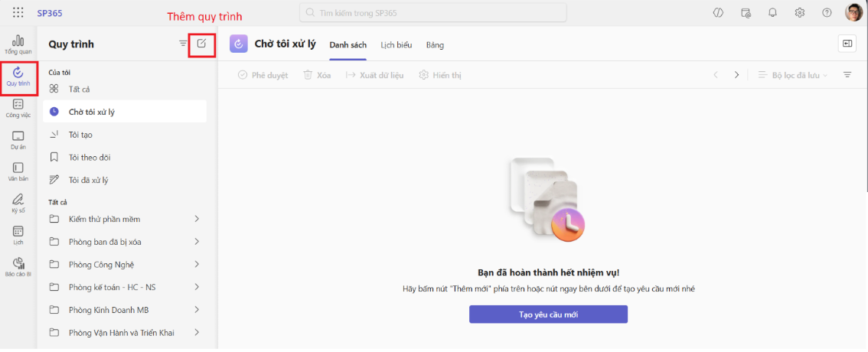The width and height of the screenshot is (868, 352).
Task: Click the add new process icon
Action: (201, 44)
